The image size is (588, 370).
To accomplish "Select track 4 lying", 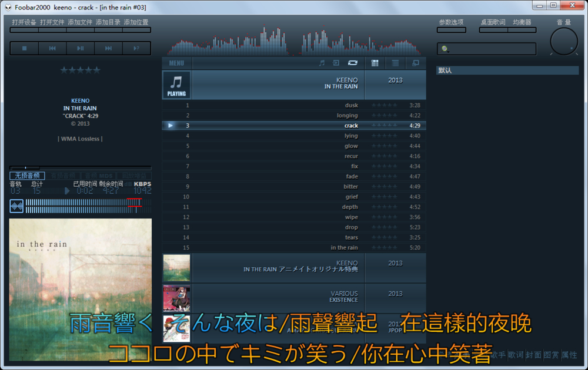I will [294, 136].
